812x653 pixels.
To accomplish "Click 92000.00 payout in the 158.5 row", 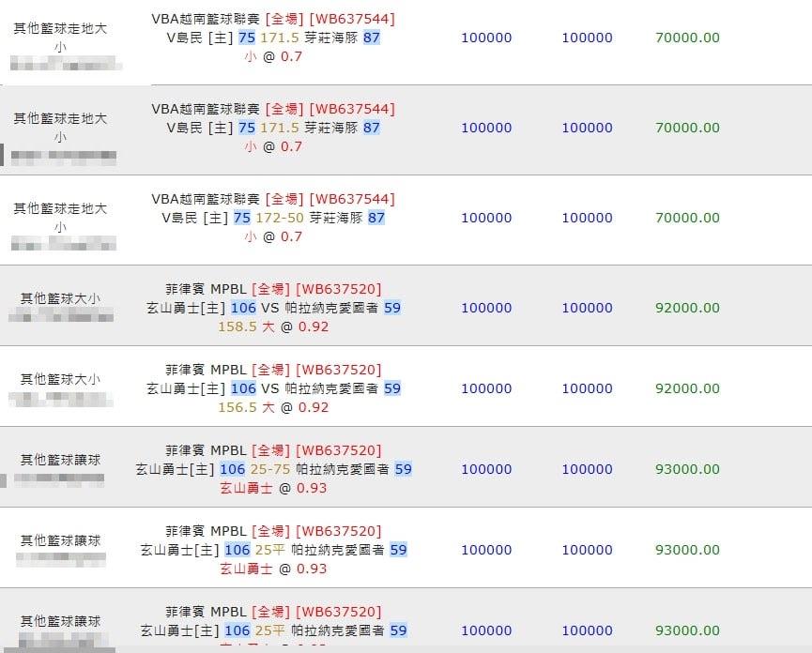I will (x=687, y=308).
